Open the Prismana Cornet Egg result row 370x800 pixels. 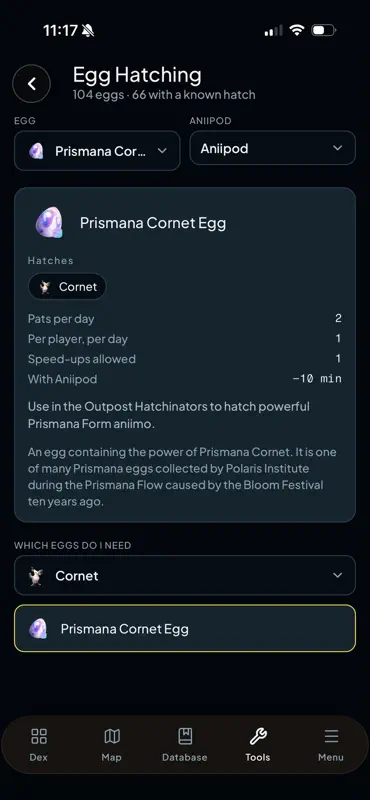click(x=185, y=629)
